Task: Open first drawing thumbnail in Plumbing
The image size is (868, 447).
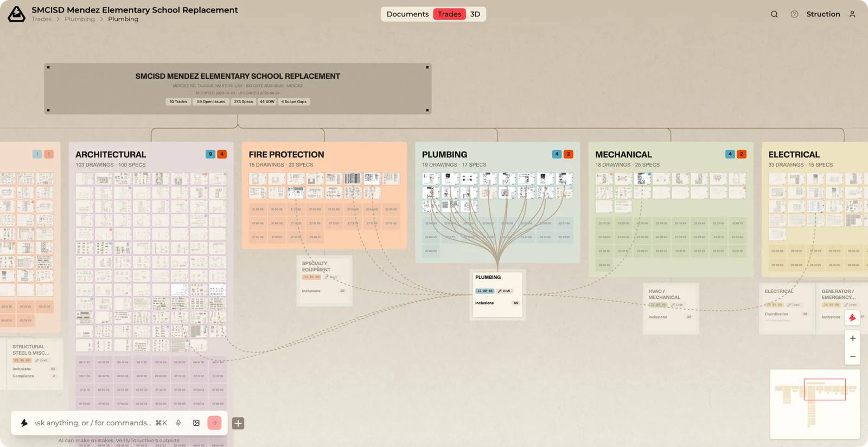Action: pyautogui.click(x=431, y=178)
